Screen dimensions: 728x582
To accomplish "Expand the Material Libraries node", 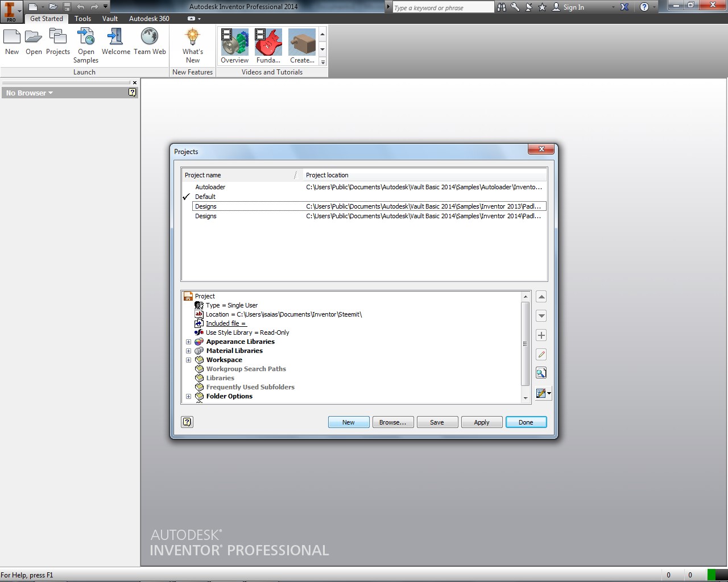I will (188, 351).
